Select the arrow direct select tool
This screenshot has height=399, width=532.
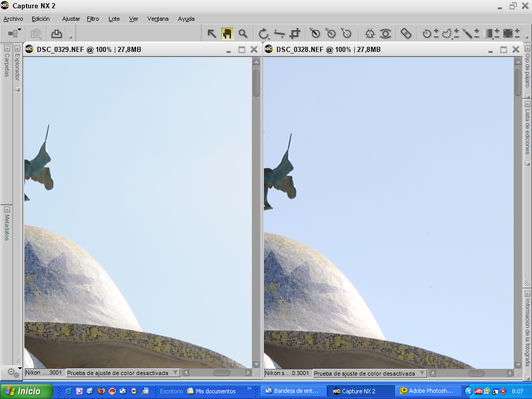(x=212, y=34)
